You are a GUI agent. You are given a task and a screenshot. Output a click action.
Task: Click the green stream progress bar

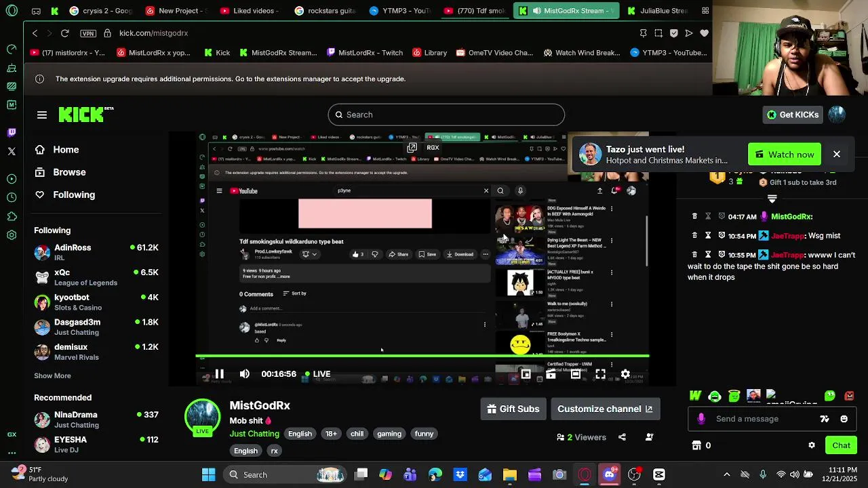(x=422, y=356)
